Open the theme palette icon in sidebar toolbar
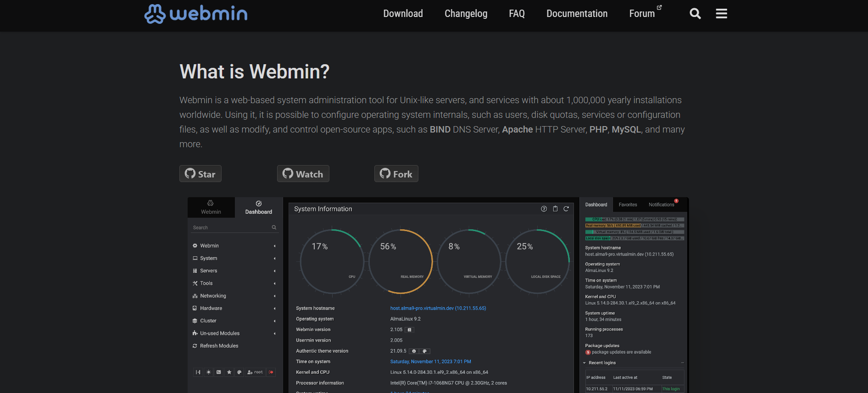 [239, 372]
